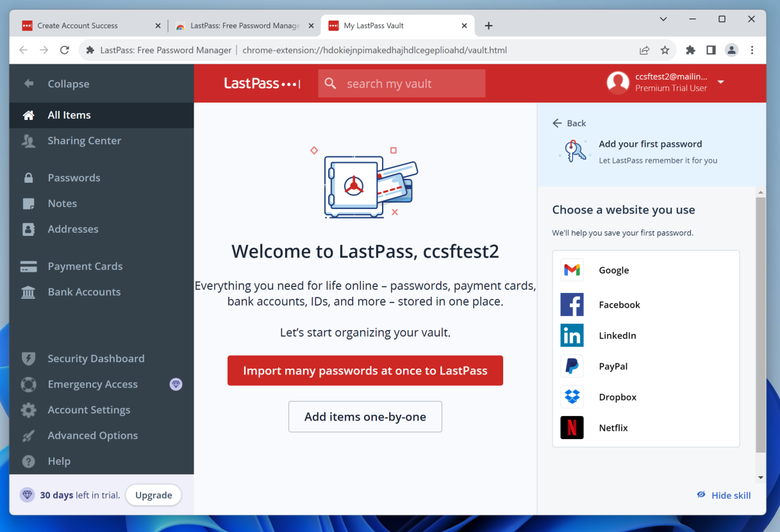Click the Addresses contact card icon
The image size is (780, 532).
[x=28, y=229]
